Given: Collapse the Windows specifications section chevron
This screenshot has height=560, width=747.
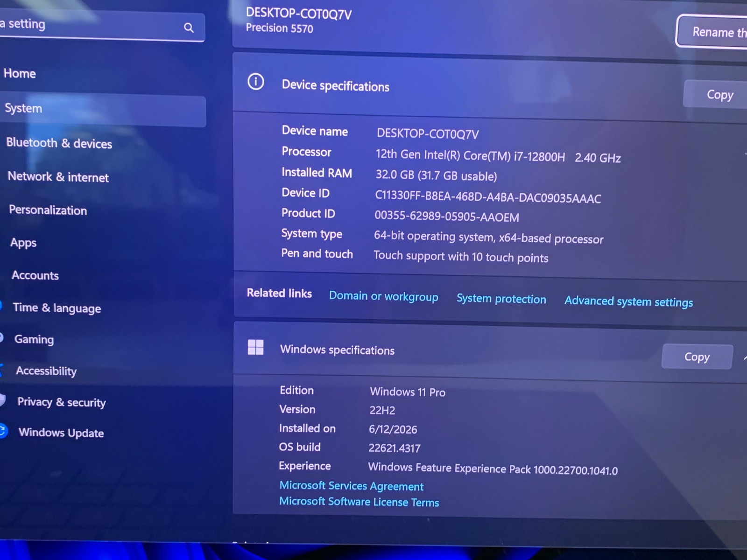Looking at the screenshot, I should click(x=745, y=358).
